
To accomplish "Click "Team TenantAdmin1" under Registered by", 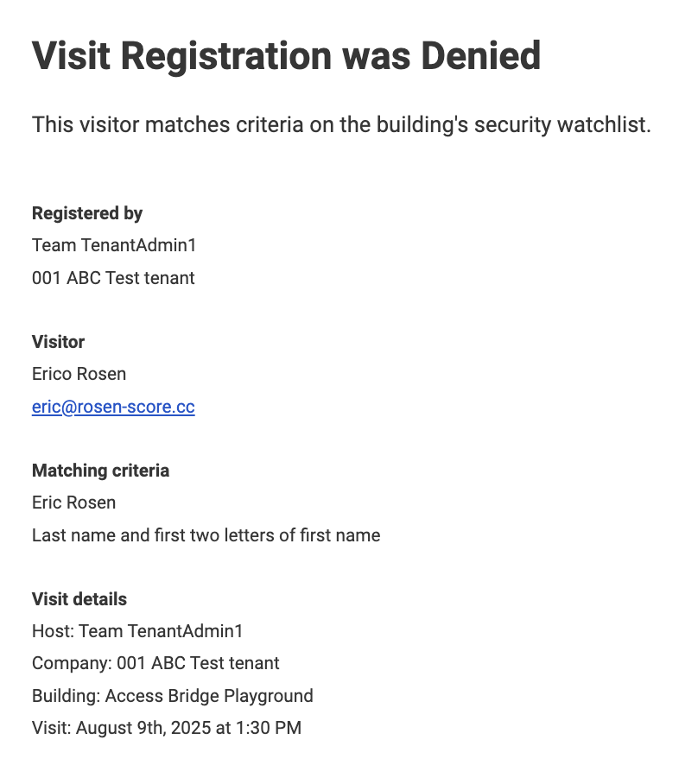I will tap(114, 245).
